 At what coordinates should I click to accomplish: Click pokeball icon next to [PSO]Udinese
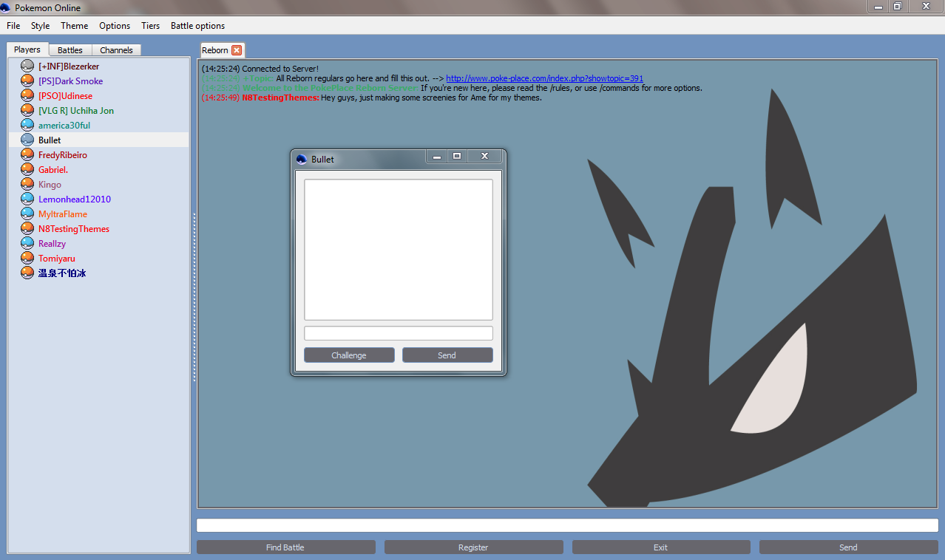27,95
